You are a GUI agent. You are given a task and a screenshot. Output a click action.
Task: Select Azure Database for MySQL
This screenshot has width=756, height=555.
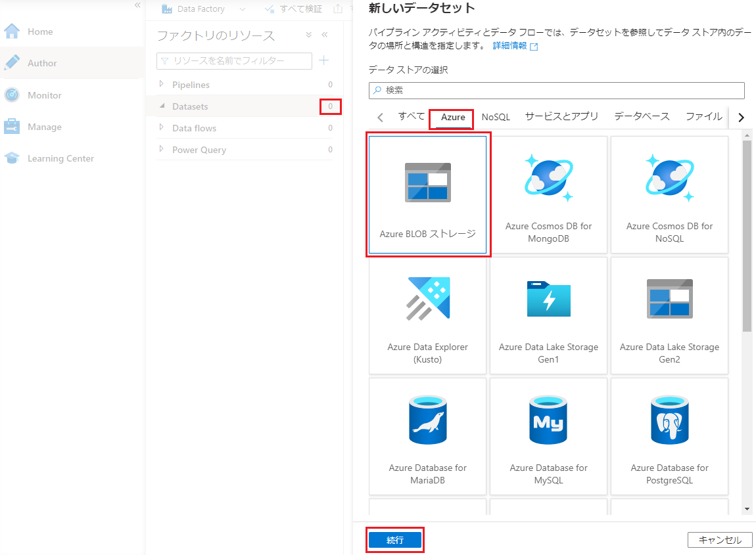[x=548, y=437]
